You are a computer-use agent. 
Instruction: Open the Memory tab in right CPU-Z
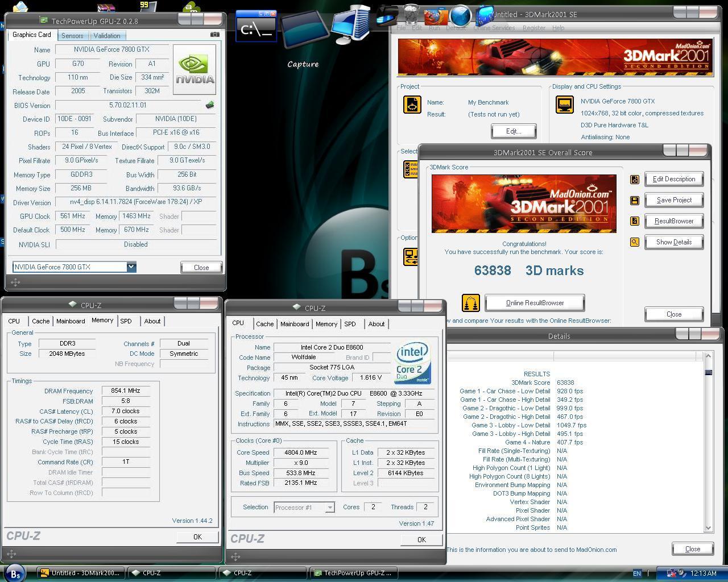(326, 324)
